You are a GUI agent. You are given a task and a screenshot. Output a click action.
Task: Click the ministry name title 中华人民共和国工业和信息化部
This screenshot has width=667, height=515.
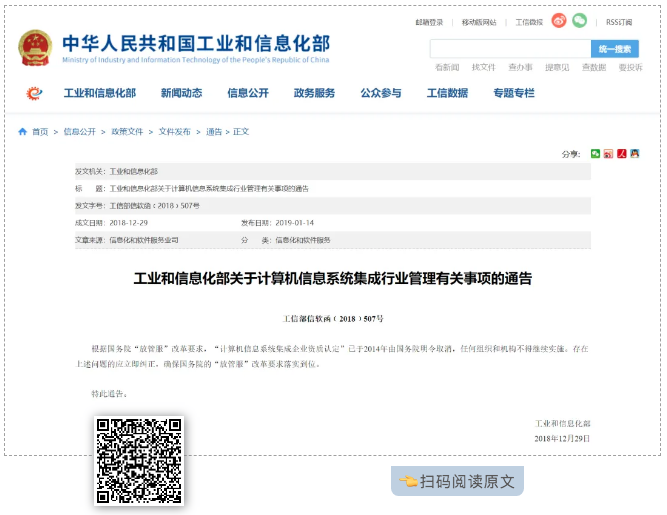[x=196, y=43]
